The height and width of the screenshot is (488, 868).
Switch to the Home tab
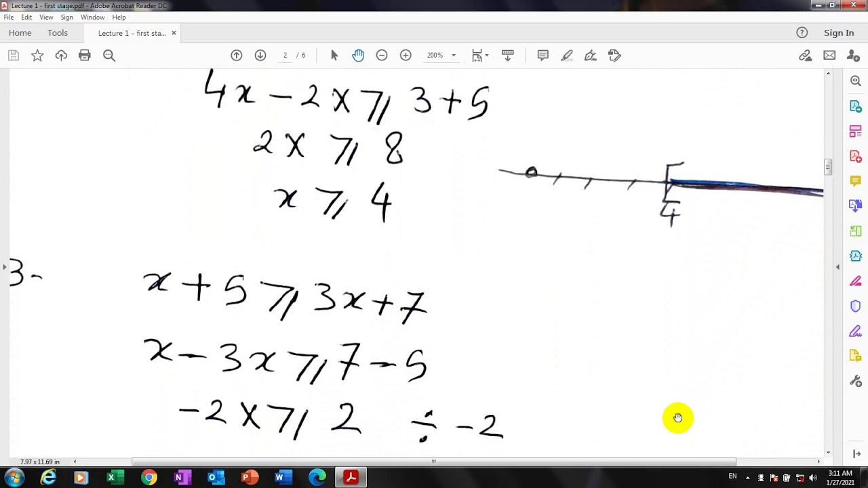20,33
